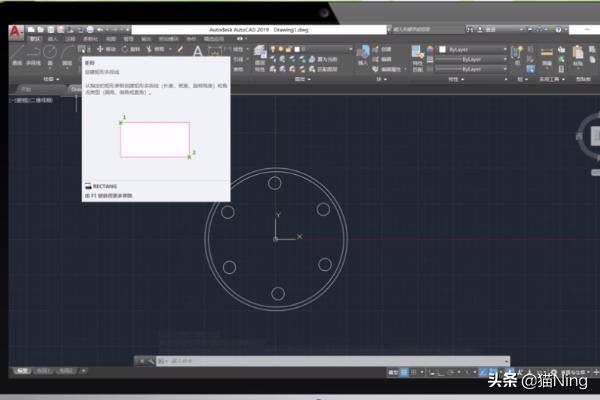Toggle the layer on/off lightbulb icon
The width and height of the screenshot is (600, 400).
click(x=273, y=49)
